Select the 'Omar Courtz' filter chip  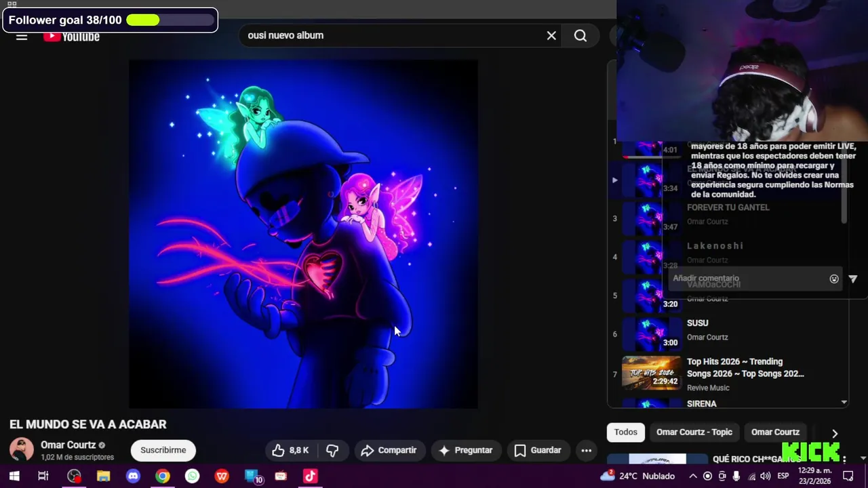click(775, 432)
